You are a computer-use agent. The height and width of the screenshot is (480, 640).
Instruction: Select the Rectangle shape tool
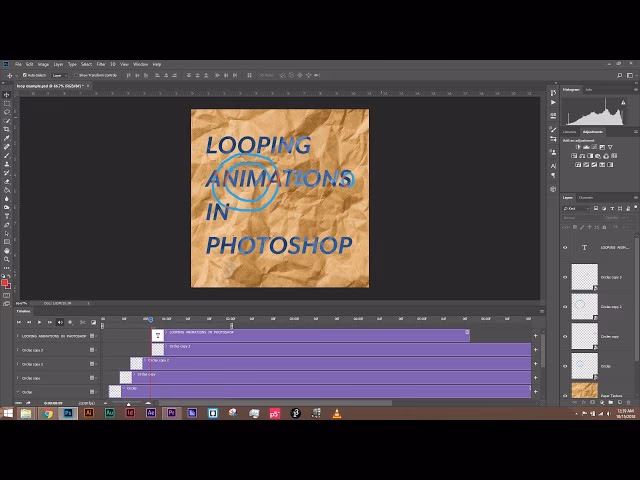tap(7, 242)
